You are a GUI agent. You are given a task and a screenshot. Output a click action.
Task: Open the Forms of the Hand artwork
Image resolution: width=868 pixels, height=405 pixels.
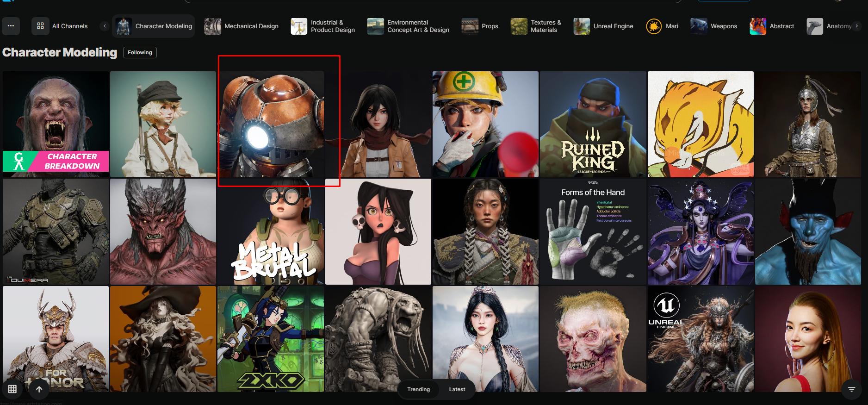pos(593,231)
